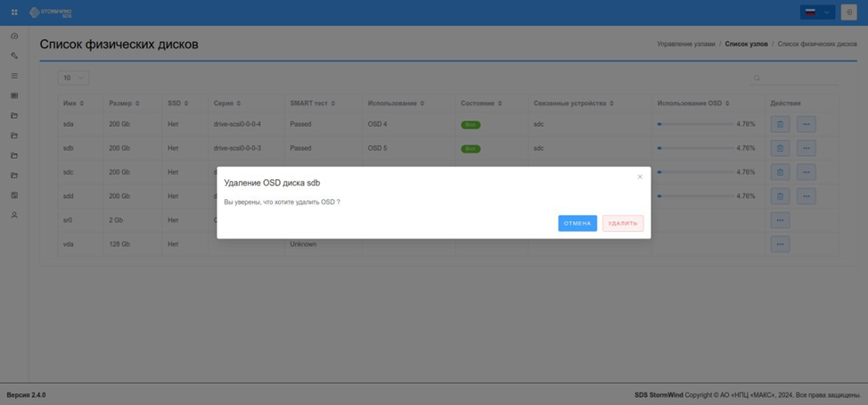Open more actions for disk sr0
The image size is (868, 405).
click(x=780, y=220)
